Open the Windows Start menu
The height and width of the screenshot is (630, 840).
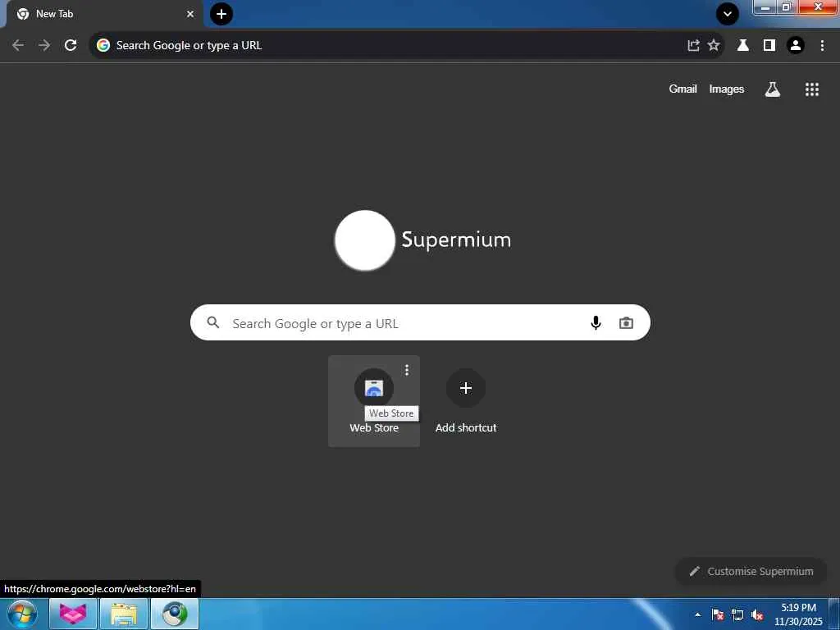[22, 614]
